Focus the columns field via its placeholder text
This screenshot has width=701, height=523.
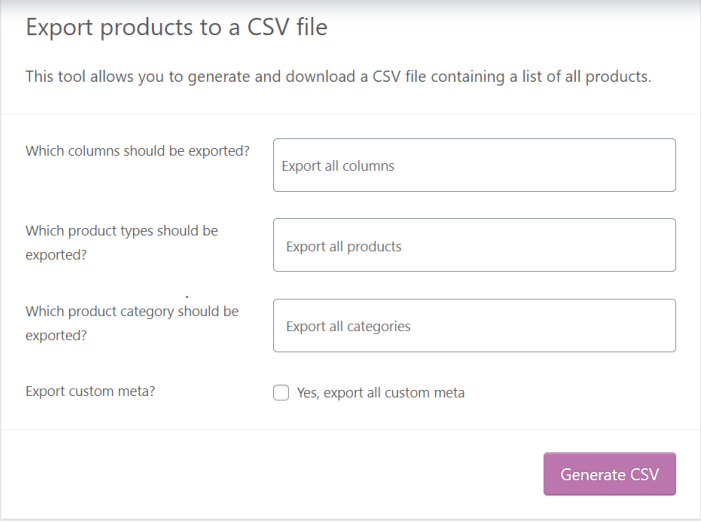pyautogui.click(x=338, y=166)
